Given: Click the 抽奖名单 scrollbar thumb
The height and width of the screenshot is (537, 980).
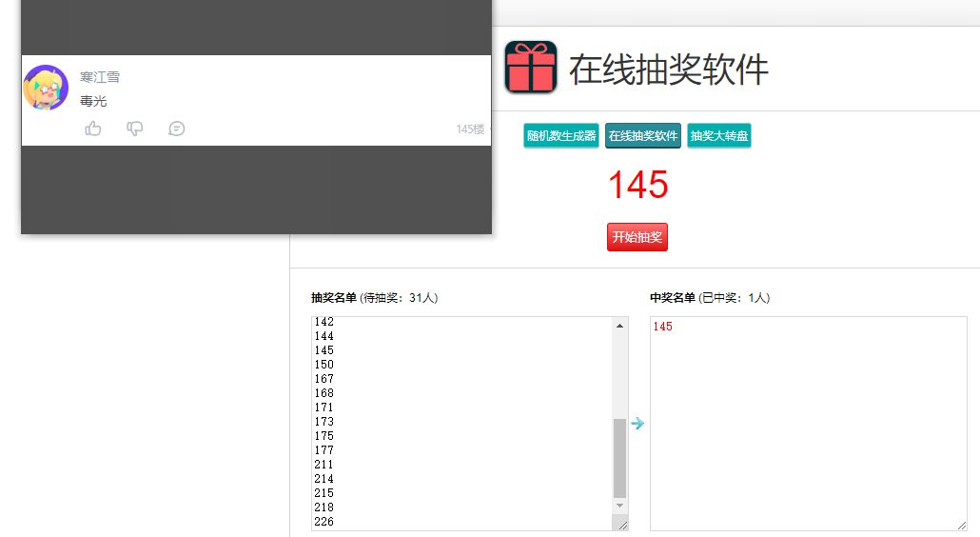Looking at the screenshot, I should (620, 457).
